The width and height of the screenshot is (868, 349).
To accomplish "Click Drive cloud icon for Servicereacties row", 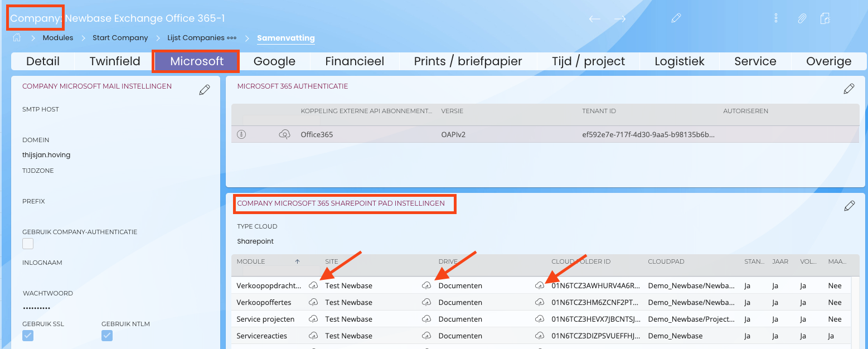I will (426, 336).
